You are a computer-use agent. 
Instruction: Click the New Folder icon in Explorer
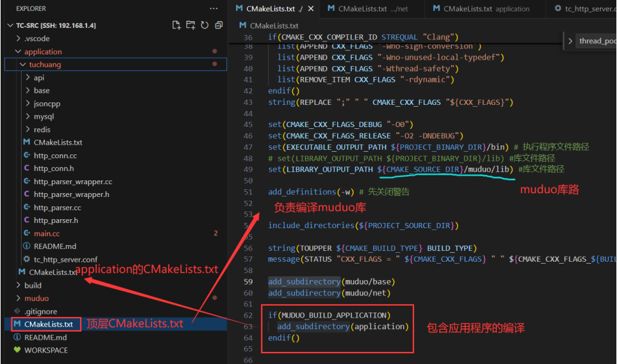tap(190, 25)
